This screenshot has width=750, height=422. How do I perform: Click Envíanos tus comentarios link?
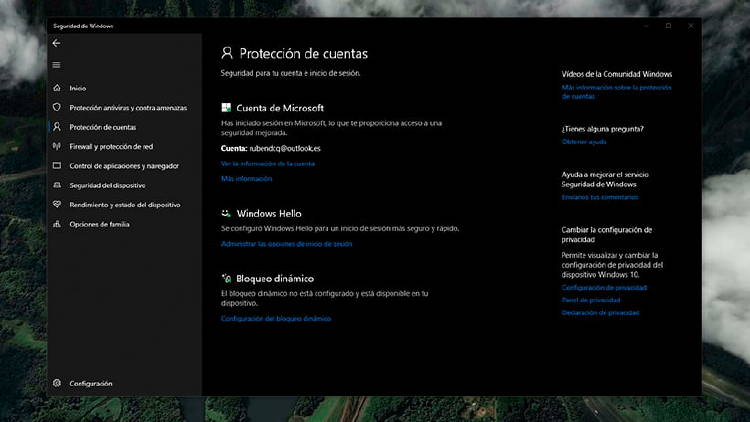(600, 197)
